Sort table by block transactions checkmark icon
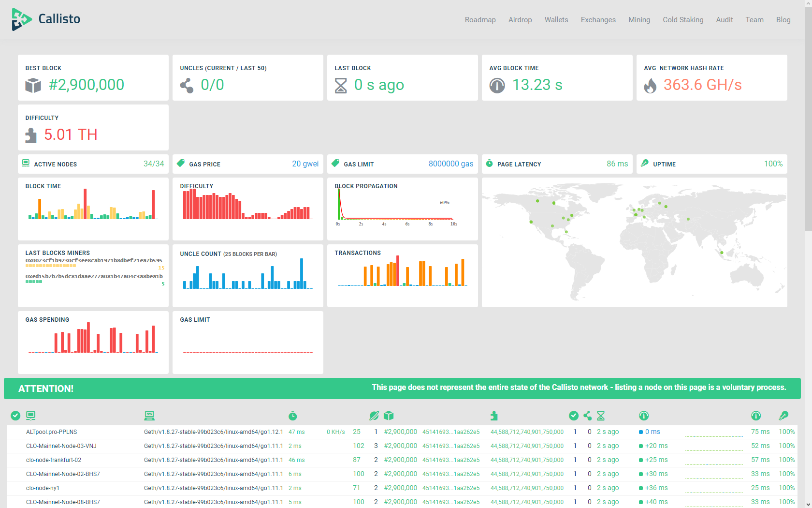This screenshot has height=508, width=812. pyautogui.click(x=574, y=416)
